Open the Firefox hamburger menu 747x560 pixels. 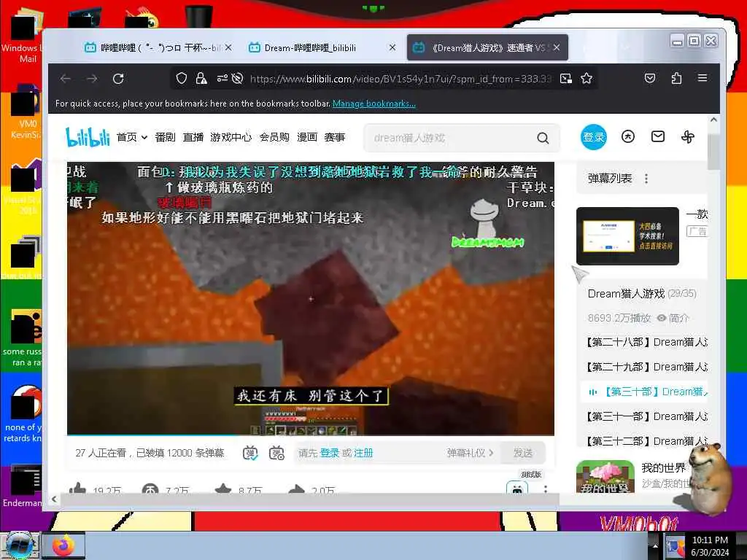703,77
